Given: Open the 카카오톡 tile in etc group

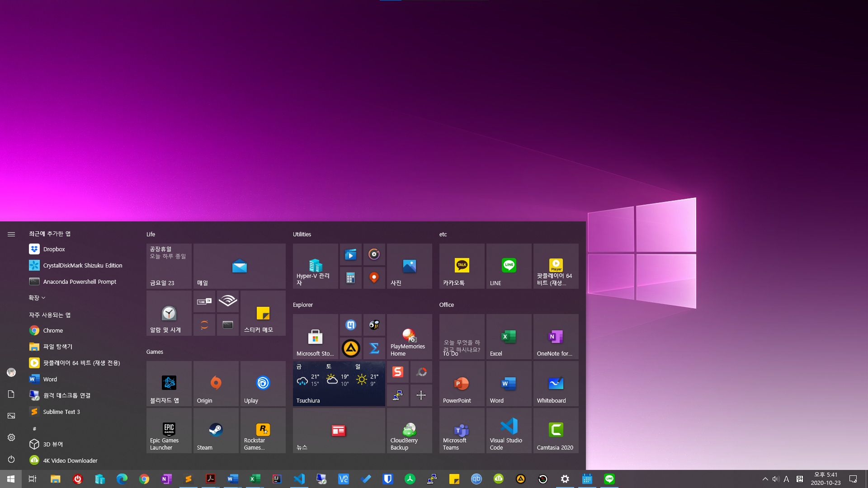Looking at the screenshot, I should (x=462, y=266).
